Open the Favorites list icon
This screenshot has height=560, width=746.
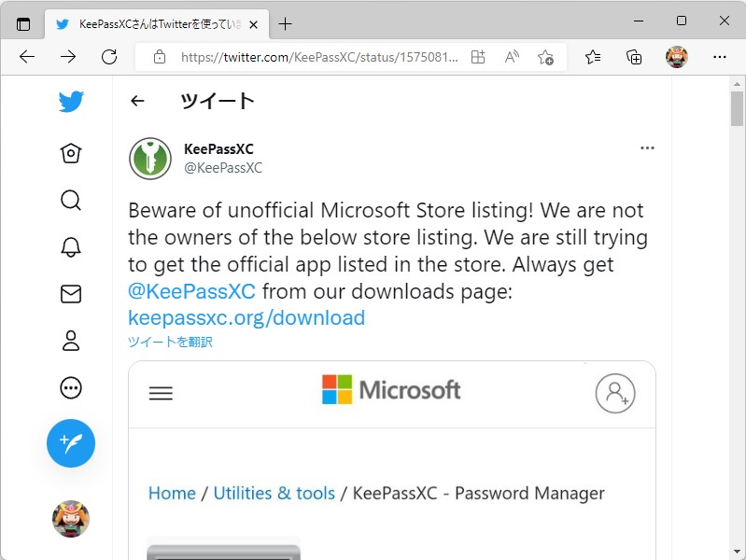point(593,57)
